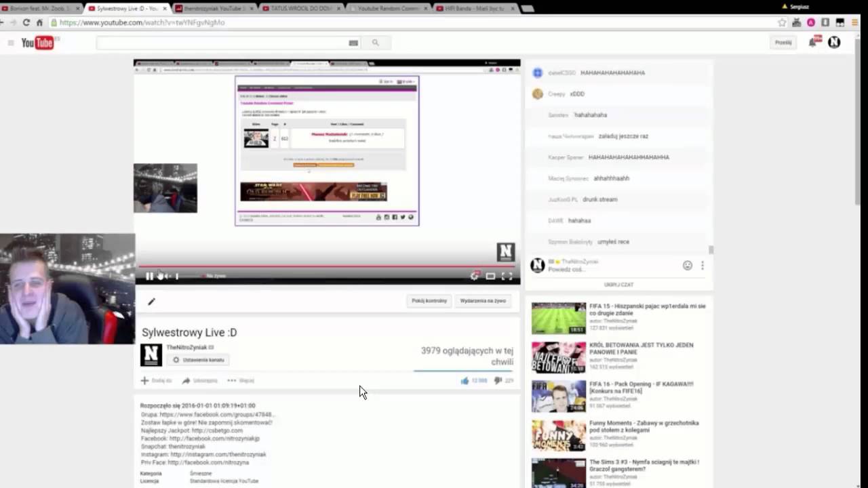The height and width of the screenshot is (488, 868).
Task: Collapse chat with UKRYJ CZAT
Action: 618,285
